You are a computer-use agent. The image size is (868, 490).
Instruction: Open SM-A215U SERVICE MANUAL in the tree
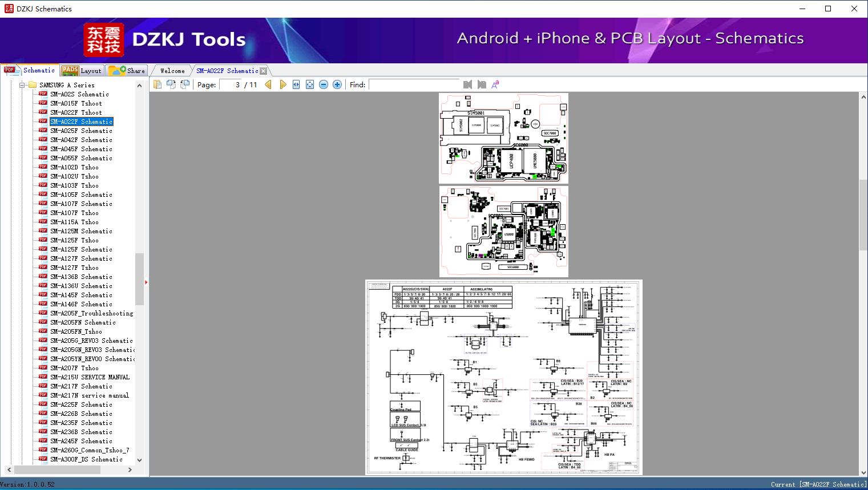[90, 377]
